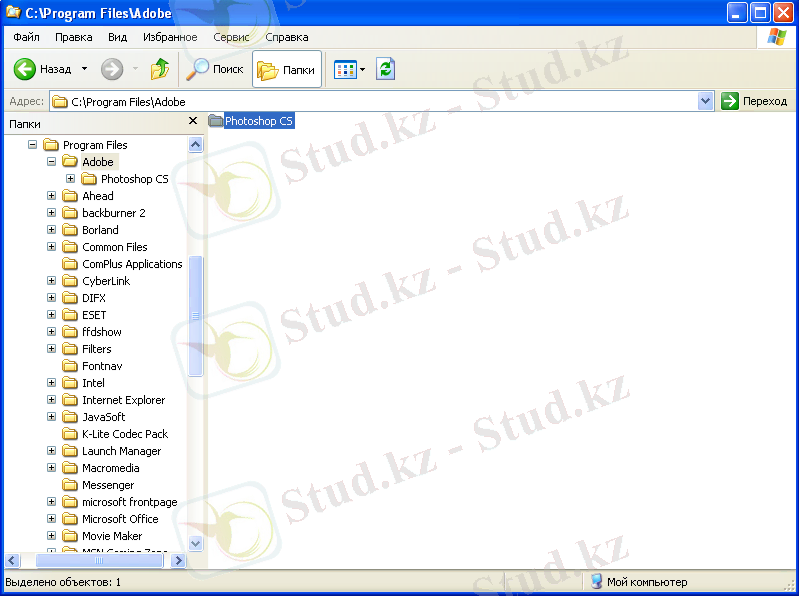Click the Ahead folder icon in tree
The image size is (799, 596).
[x=70, y=196]
